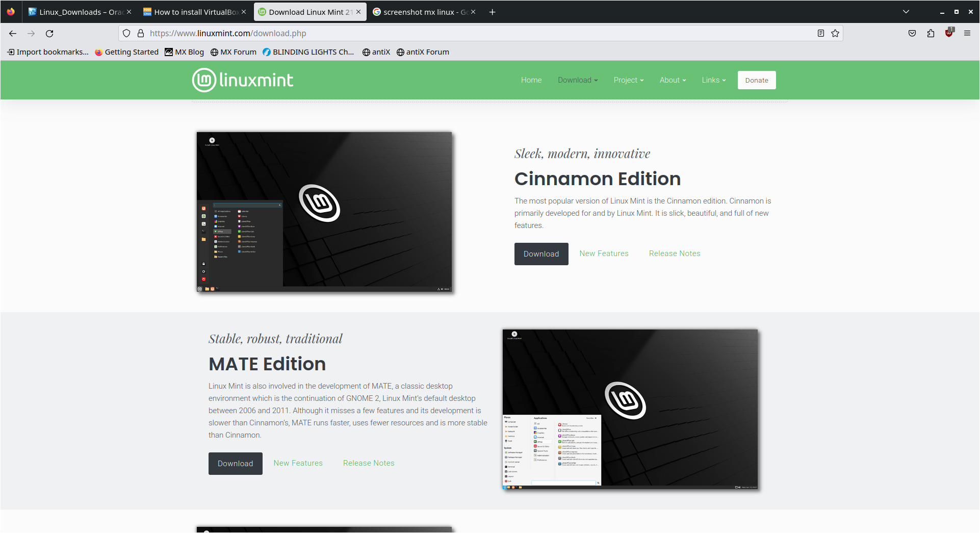Viewport: 980px width, 533px height.
Task: Expand the About nav dropdown
Action: [x=673, y=80]
